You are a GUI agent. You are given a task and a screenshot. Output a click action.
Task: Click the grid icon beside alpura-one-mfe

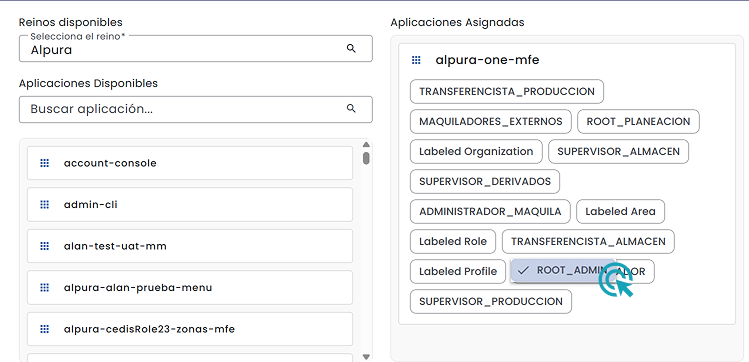[416, 60]
